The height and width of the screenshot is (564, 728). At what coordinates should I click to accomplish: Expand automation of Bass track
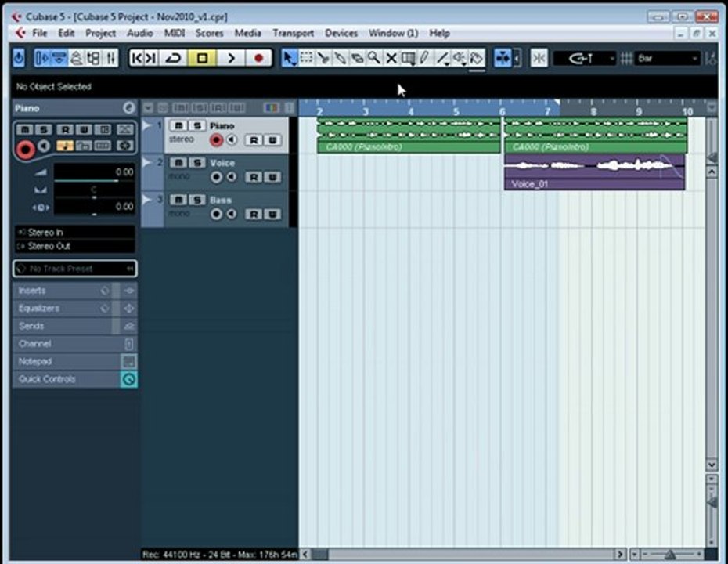point(146,199)
